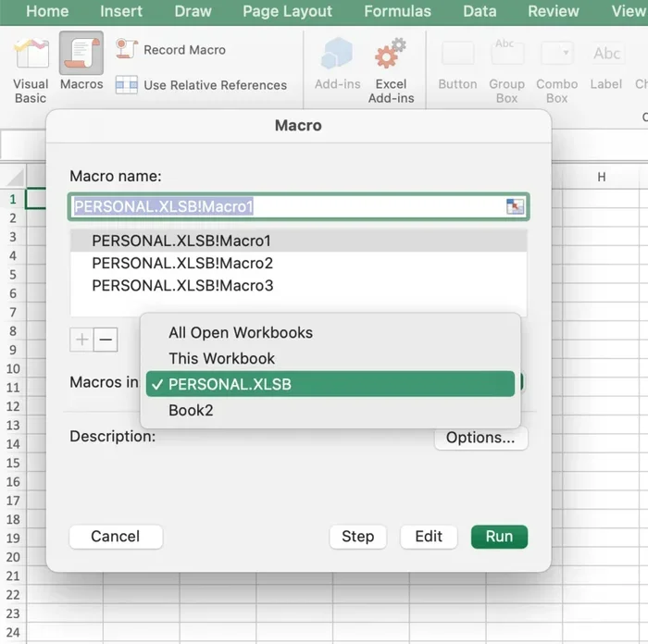Select PERSONAL.XLSB!Macro1 in the list

tap(298, 241)
